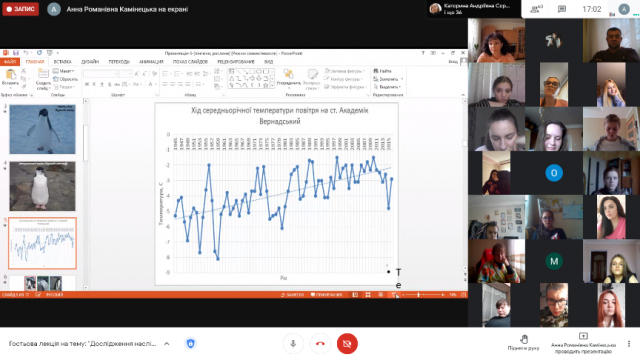
Task: Open the ВСТАВКА ribbon tab
Action: pos(62,62)
